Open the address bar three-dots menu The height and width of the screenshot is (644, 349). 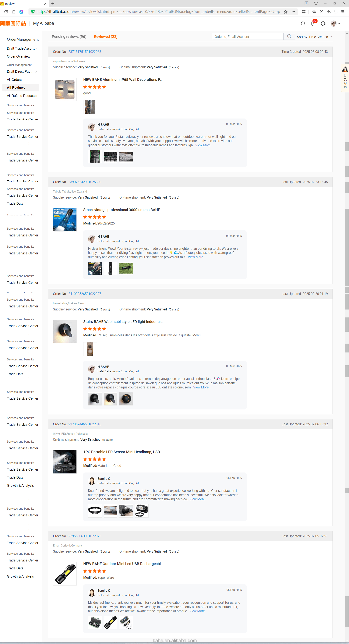(293, 12)
